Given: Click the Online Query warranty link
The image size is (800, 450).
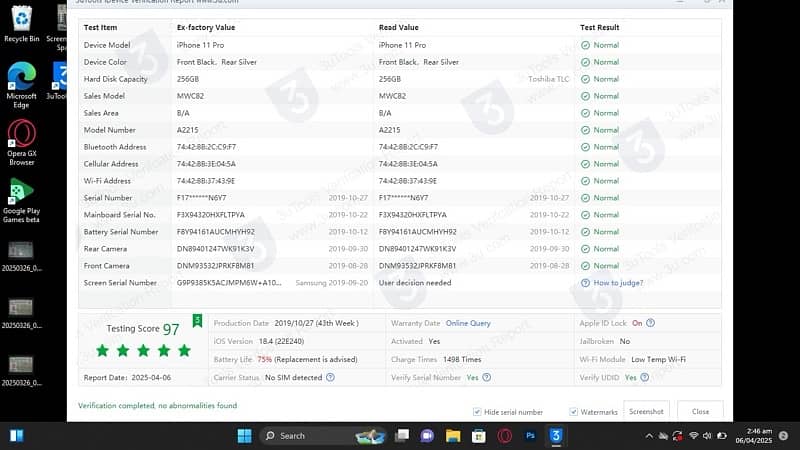Looking at the screenshot, I should pyautogui.click(x=468, y=323).
